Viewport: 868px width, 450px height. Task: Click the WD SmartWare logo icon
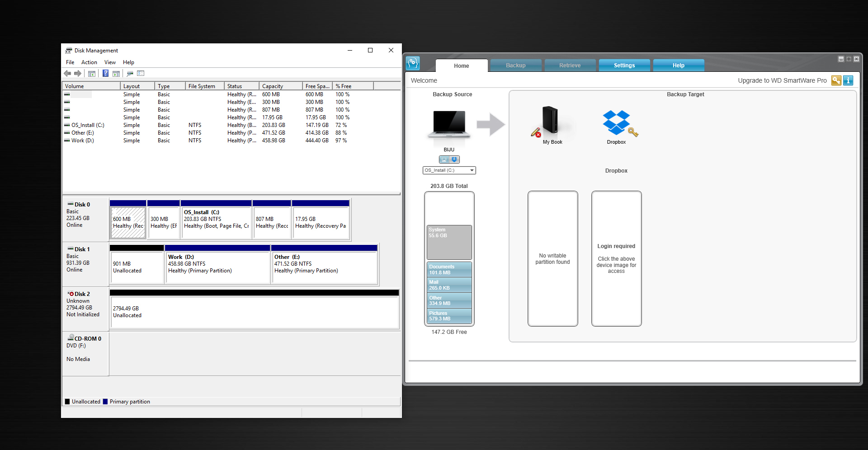413,63
